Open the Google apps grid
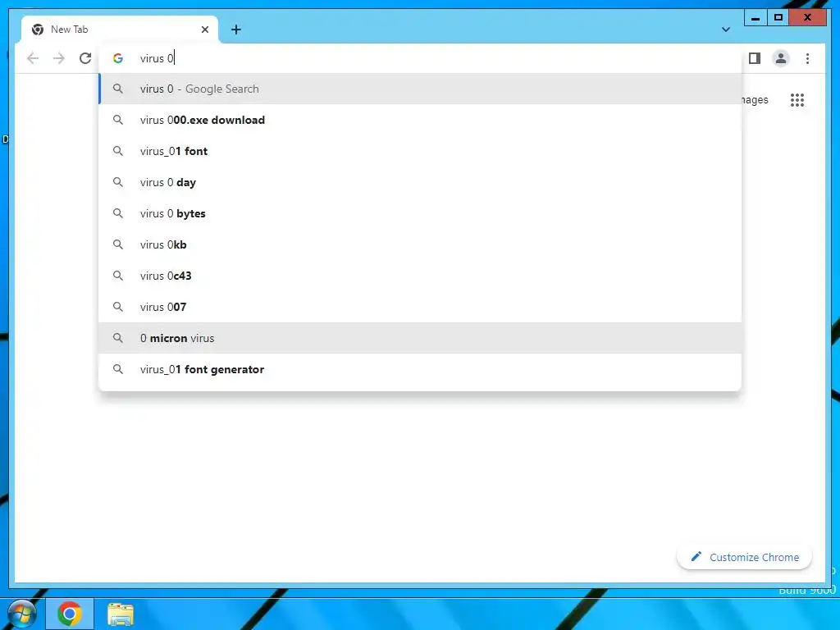The image size is (840, 630). pos(797,99)
